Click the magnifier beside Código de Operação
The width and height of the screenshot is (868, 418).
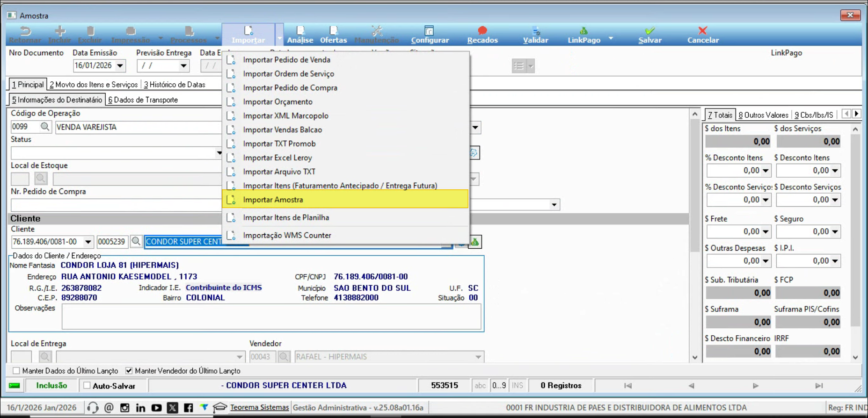click(45, 127)
